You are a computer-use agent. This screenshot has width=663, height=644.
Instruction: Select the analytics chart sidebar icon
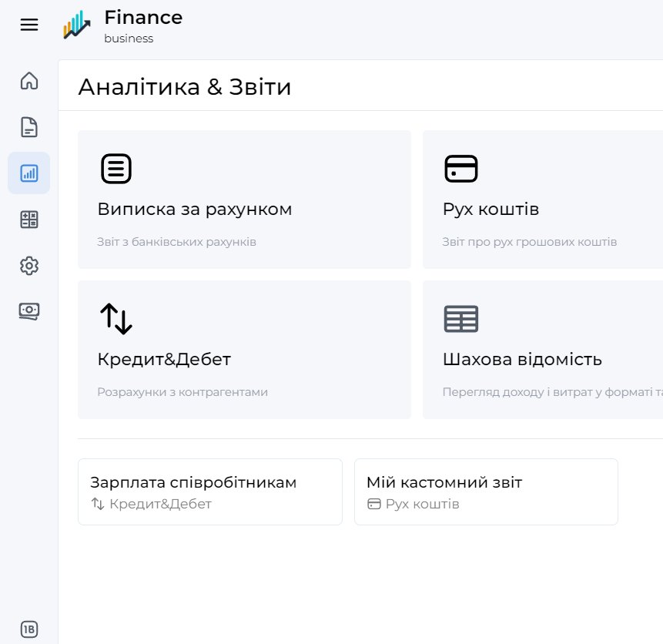pyautogui.click(x=29, y=173)
